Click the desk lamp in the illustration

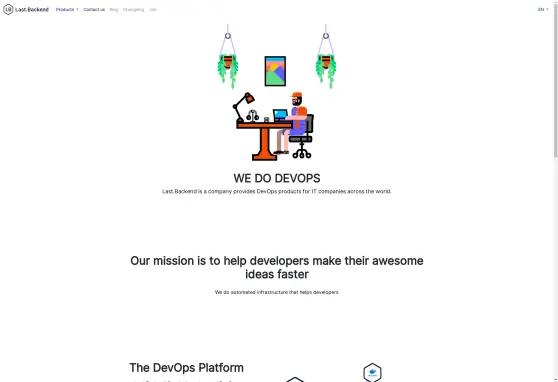pyautogui.click(x=243, y=106)
